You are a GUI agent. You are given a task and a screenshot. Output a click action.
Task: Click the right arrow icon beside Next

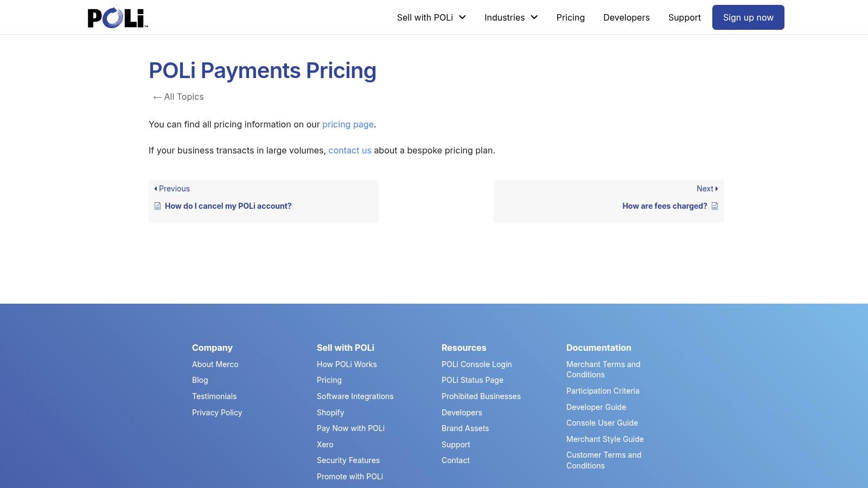point(717,189)
